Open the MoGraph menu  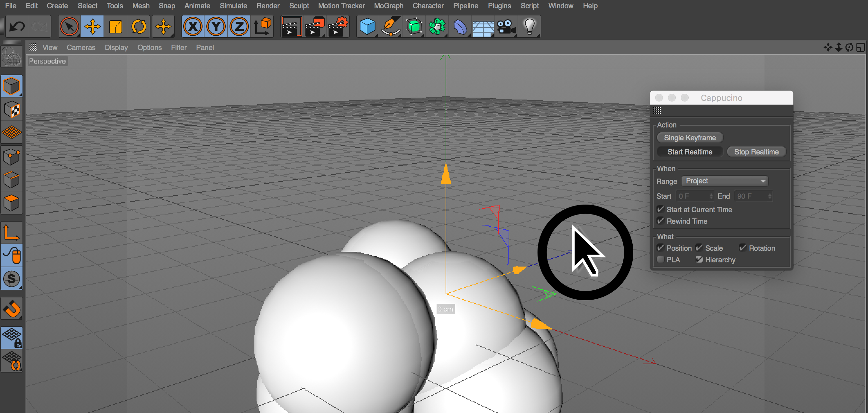coord(388,6)
